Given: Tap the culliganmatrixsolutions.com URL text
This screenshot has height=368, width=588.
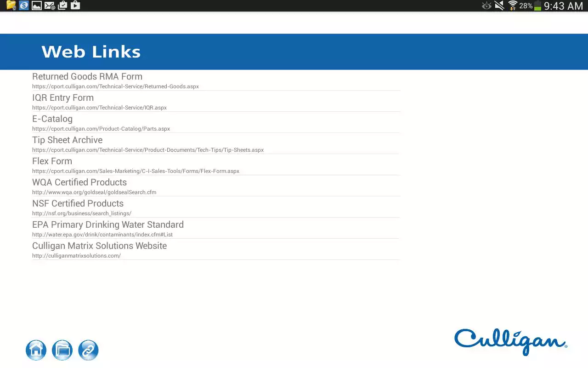Looking at the screenshot, I should pyautogui.click(x=76, y=256).
